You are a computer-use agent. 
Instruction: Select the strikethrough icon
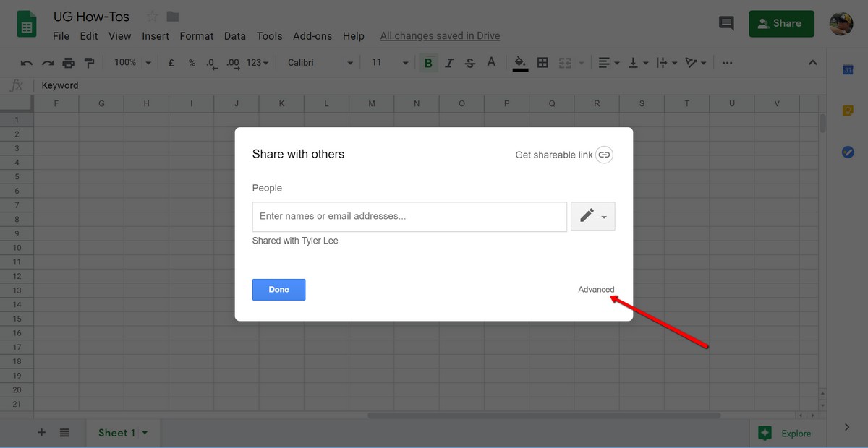click(x=469, y=62)
